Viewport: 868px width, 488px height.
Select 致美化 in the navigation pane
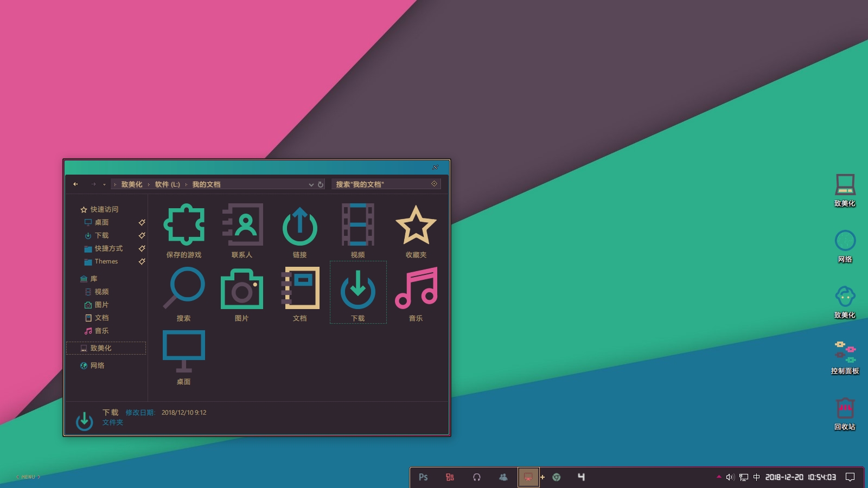pyautogui.click(x=101, y=348)
